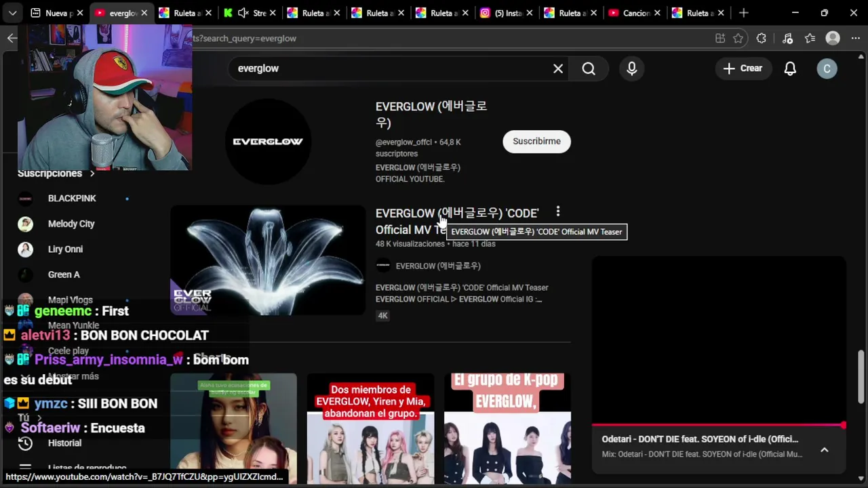Click the @everglow_offcl handle text

tap(403, 142)
